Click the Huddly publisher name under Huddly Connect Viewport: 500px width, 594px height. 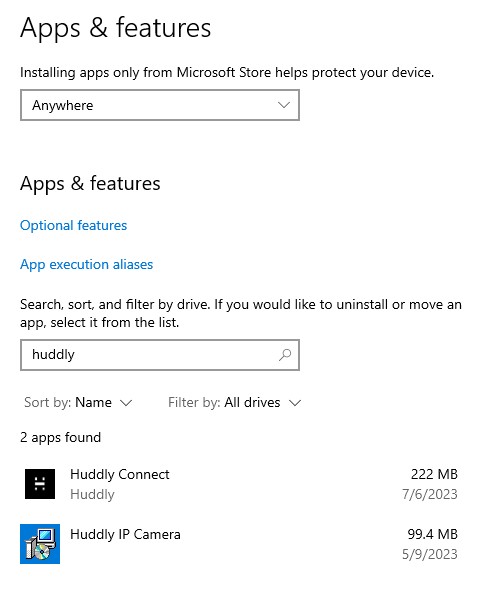[x=92, y=494]
